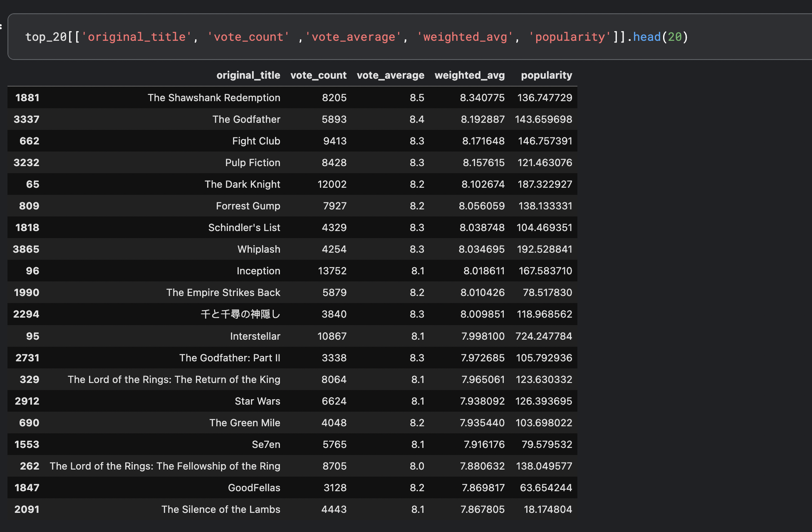Click the 'Schindler's List' title cell
The image size is (812, 532).
(244, 228)
